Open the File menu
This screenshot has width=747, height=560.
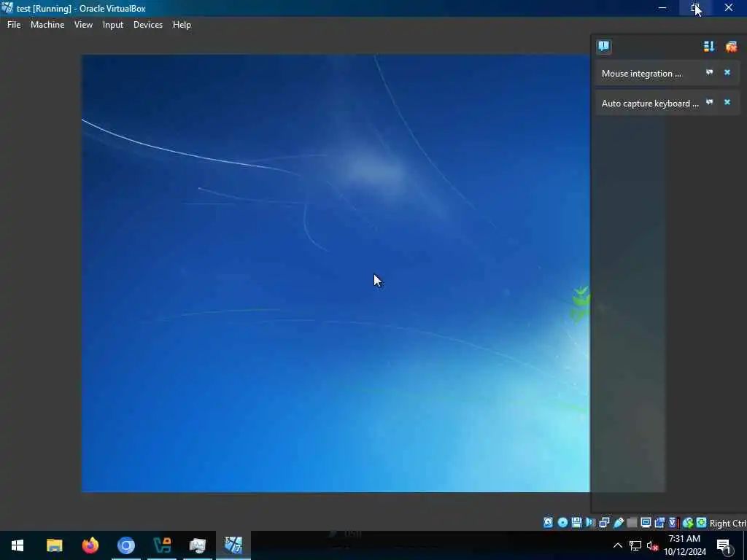click(x=14, y=25)
